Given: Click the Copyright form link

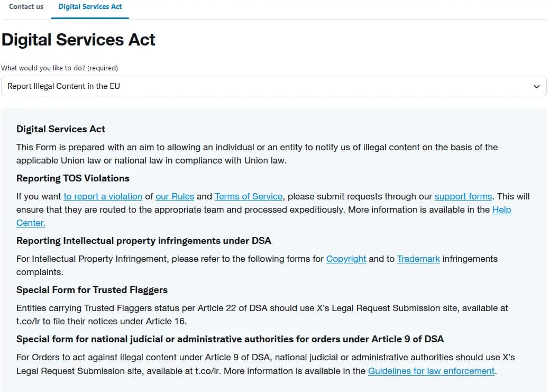Looking at the screenshot, I should click(x=346, y=259).
